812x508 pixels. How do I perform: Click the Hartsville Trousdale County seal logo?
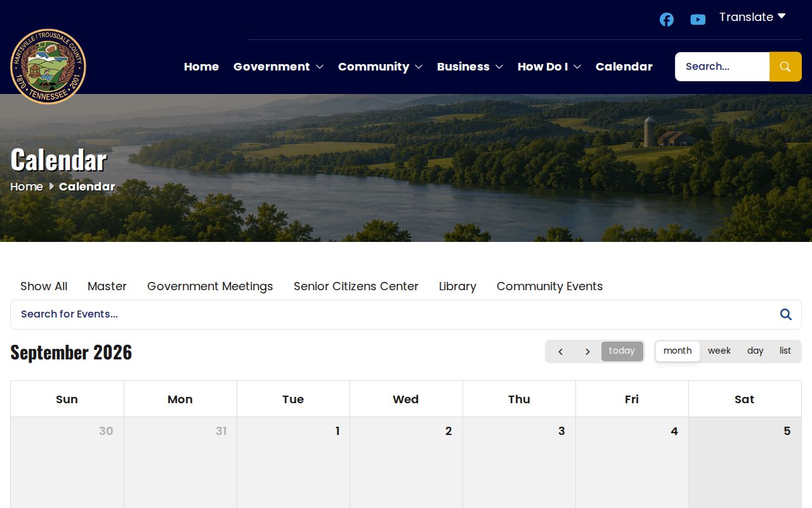[48, 67]
